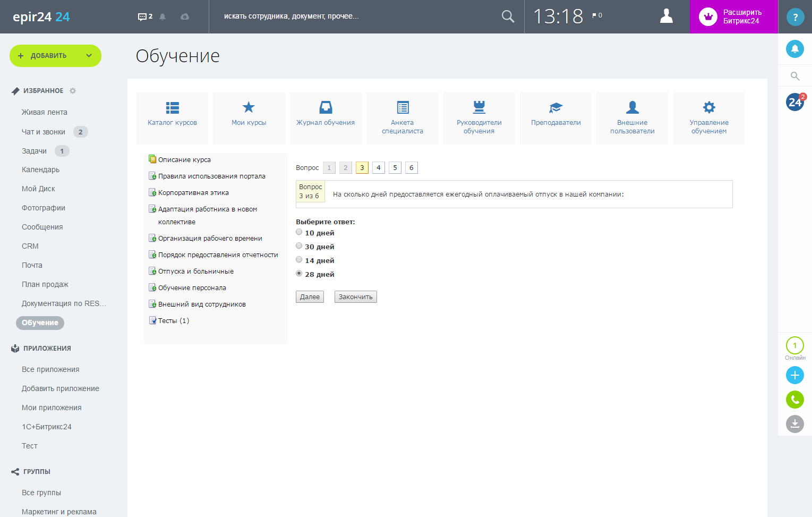812x517 pixels.
Task: Click the Закончить button
Action: pyautogui.click(x=356, y=297)
